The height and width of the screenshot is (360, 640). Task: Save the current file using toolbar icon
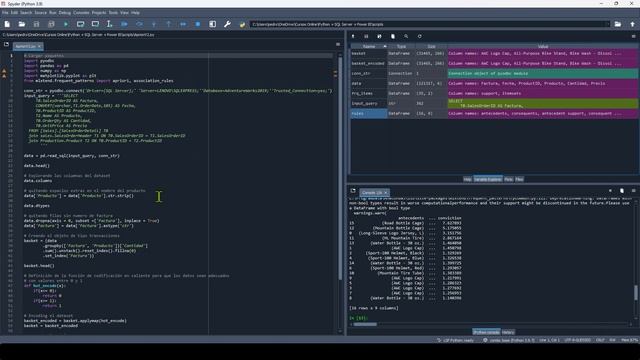36,24
